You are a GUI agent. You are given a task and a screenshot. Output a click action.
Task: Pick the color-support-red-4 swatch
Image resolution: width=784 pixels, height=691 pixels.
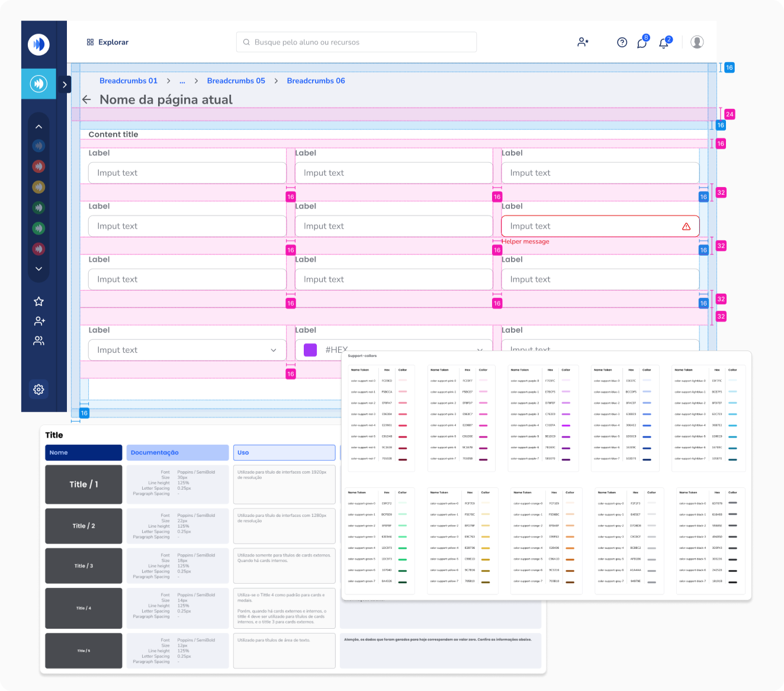403,425
